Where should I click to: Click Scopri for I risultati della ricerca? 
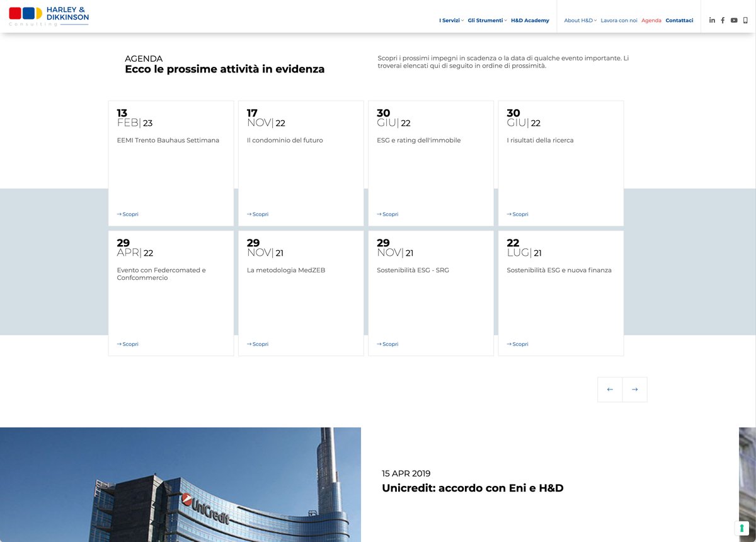[518, 214]
